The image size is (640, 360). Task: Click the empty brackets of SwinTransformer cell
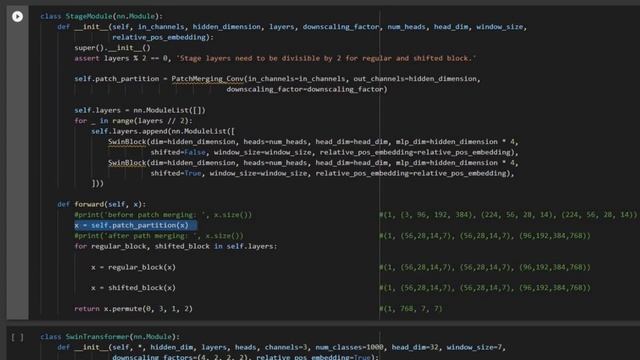coord(17,337)
